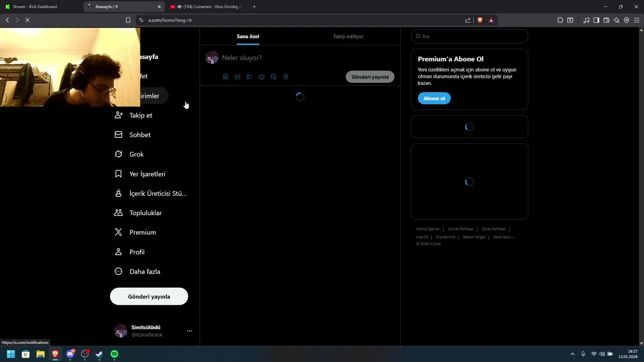644x362 pixels.
Task: Switch to Takip ediliyor tab
Action: pyautogui.click(x=348, y=36)
